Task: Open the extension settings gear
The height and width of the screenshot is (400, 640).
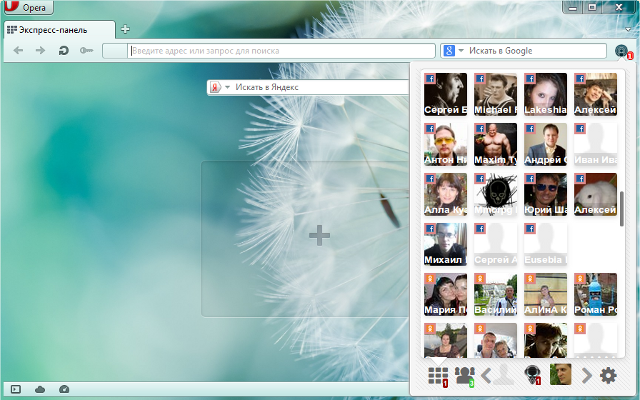Action: 607,376
